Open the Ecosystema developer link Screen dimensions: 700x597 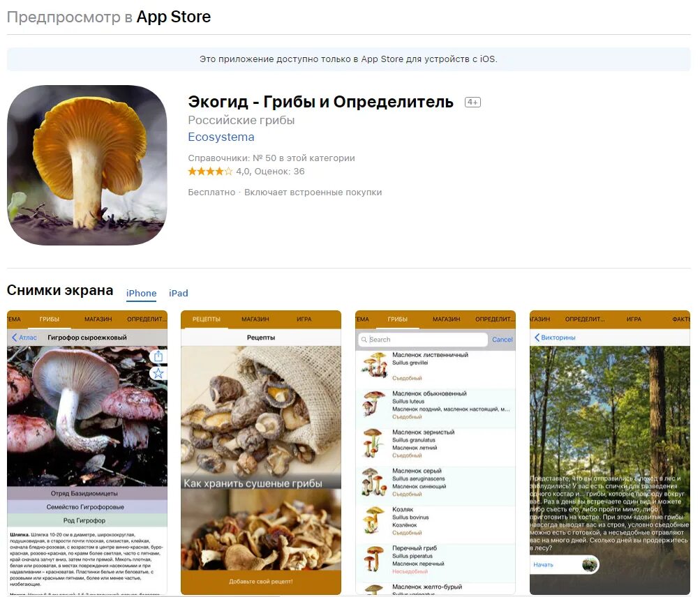[221, 137]
